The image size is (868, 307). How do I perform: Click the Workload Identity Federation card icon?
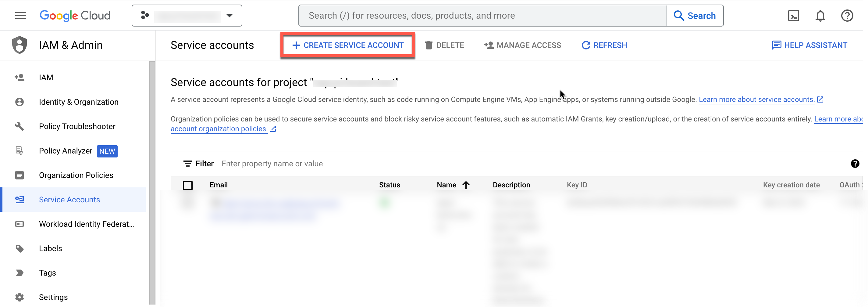(20, 224)
